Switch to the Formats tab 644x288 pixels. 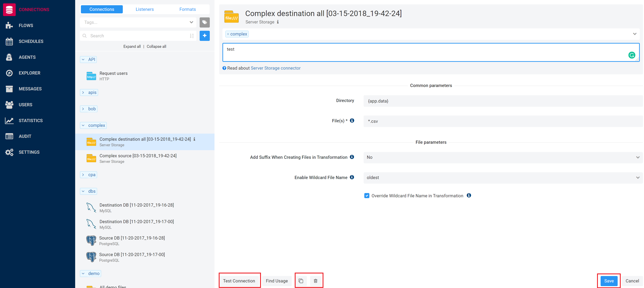coord(187,9)
